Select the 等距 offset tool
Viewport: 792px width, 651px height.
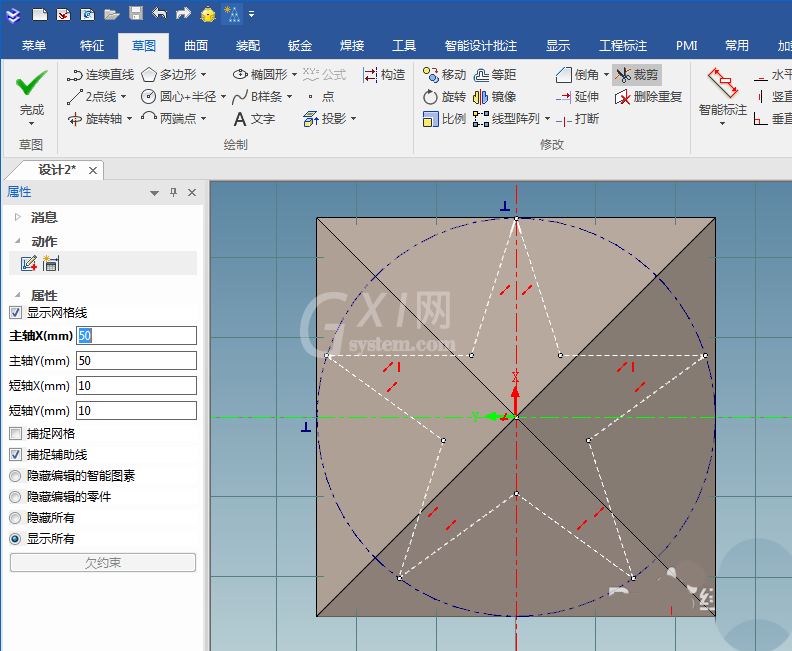coord(494,75)
